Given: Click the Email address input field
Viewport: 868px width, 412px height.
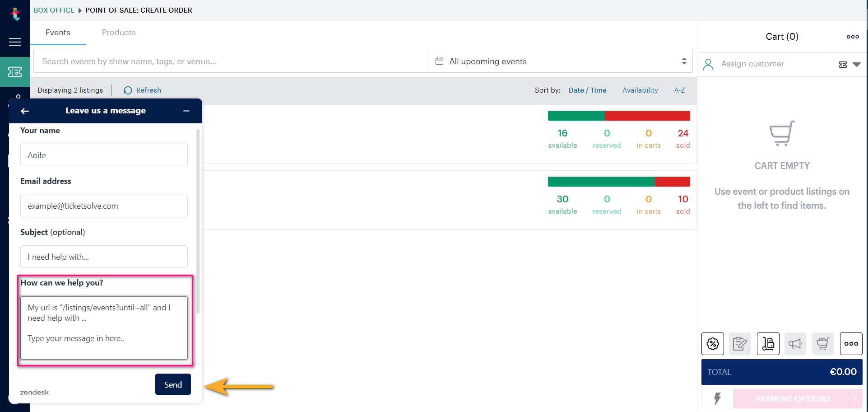Looking at the screenshot, I should click(104, 206).
